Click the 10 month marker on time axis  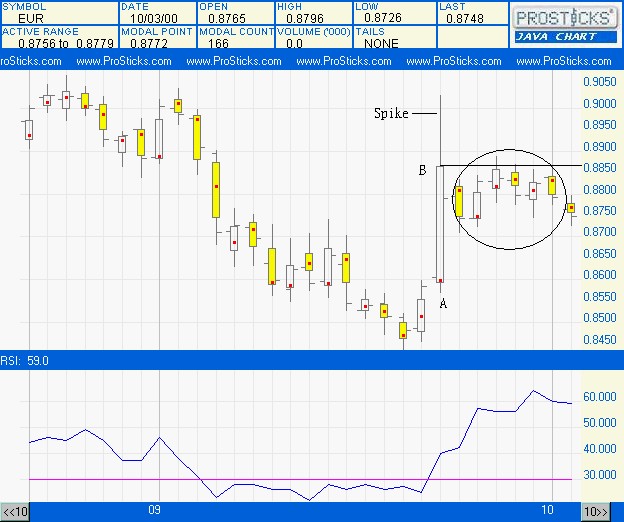click(547, 510)
